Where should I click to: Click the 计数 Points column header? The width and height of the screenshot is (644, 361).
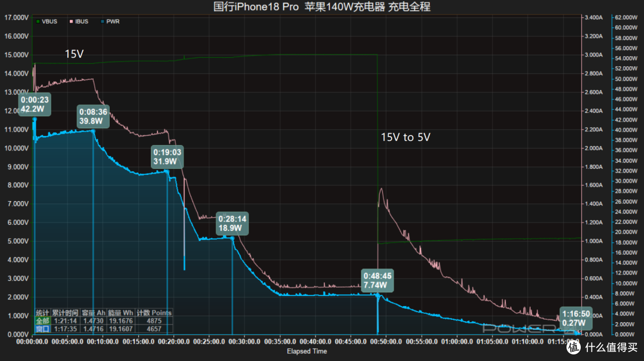[x=154, y=313]
